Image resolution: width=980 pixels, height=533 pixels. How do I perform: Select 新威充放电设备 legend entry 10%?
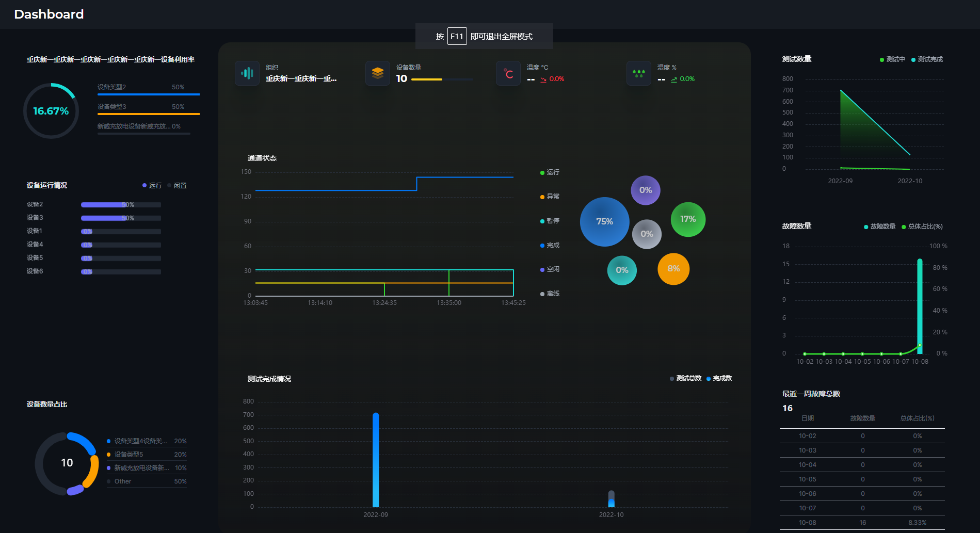[147, 468]
